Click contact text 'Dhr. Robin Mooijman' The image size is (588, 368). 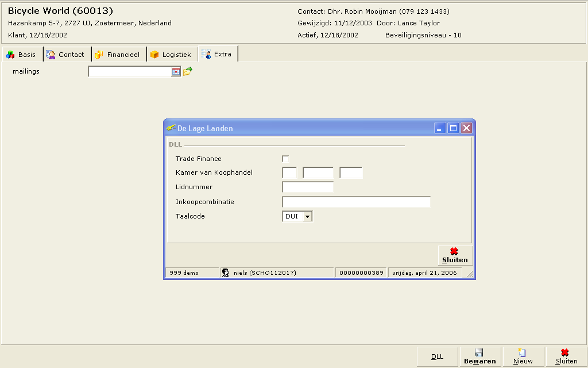362,11
